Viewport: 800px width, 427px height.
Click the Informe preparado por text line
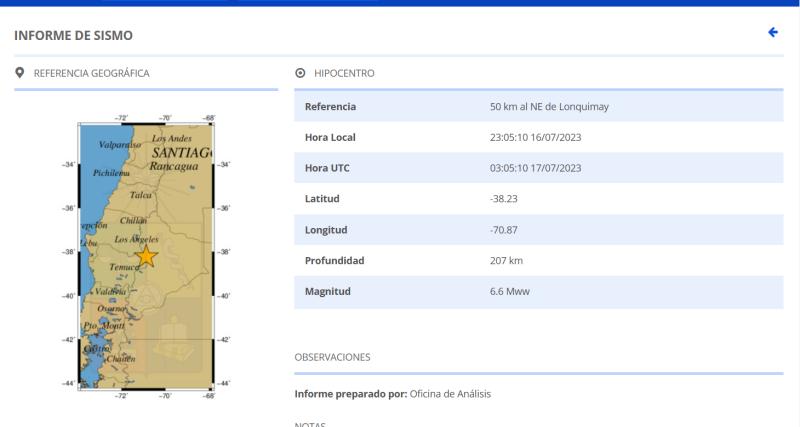(x=392, y=394)
